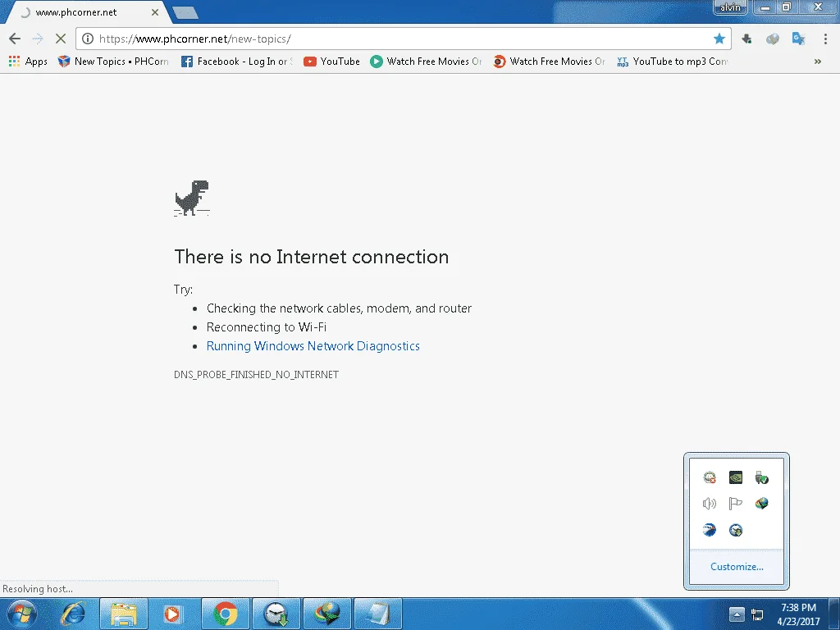Open the clock showing 7:38 PM
This screenshot has width=840, height=630.
(x=798, y=614)
